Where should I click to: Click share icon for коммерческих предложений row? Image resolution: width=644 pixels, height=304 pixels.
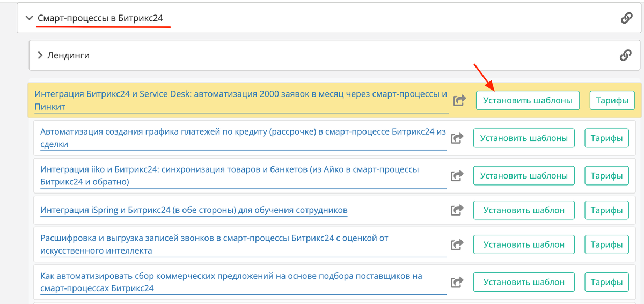[457, 282]
